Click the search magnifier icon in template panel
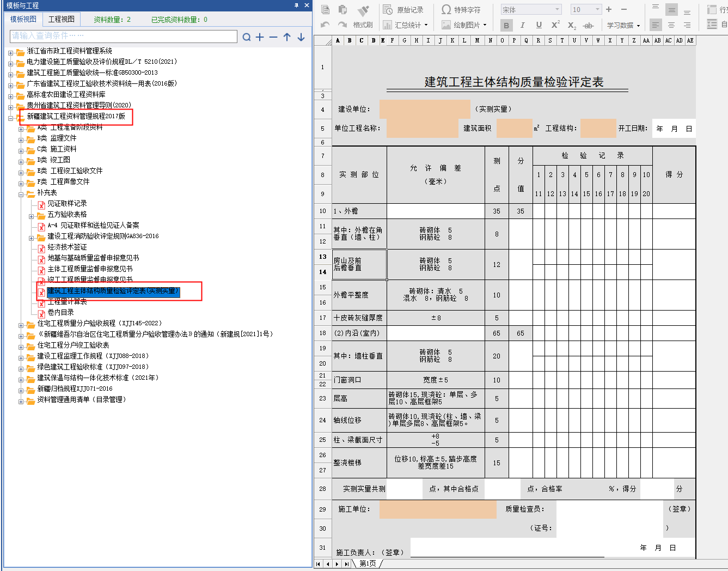 point(247,37)
